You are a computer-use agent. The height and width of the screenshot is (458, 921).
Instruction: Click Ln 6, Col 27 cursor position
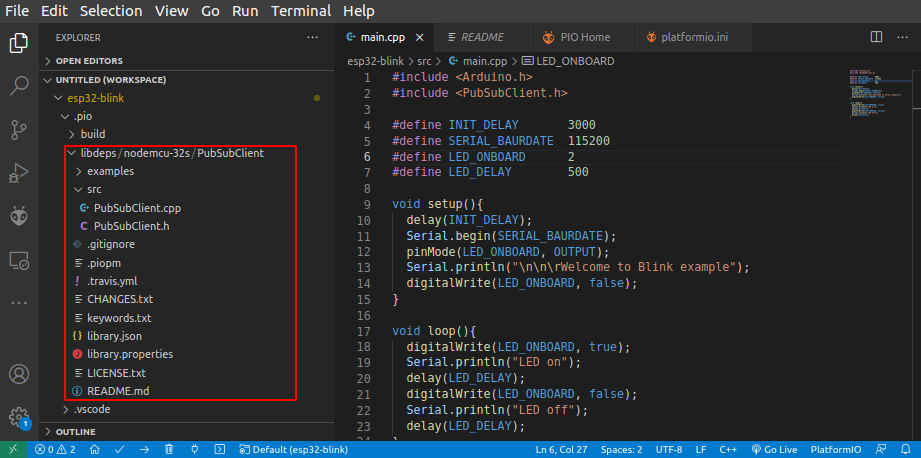point(562,449)
